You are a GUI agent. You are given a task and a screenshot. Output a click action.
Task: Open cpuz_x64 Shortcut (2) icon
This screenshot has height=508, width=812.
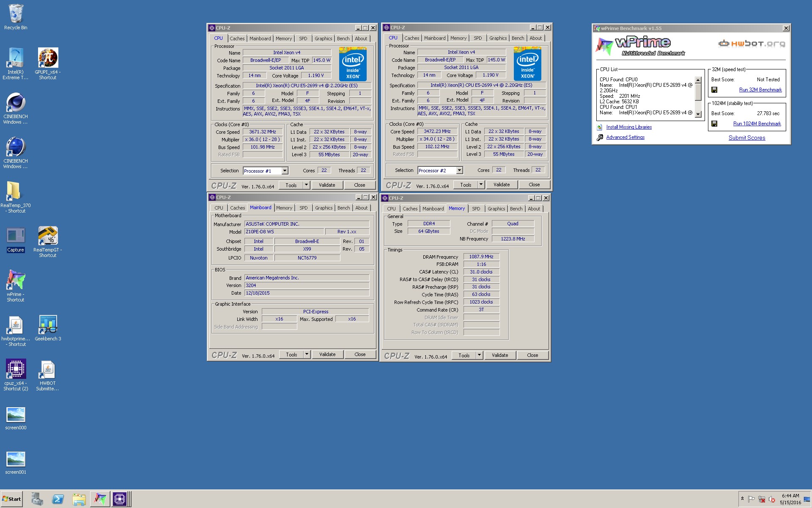coord(16,375)
